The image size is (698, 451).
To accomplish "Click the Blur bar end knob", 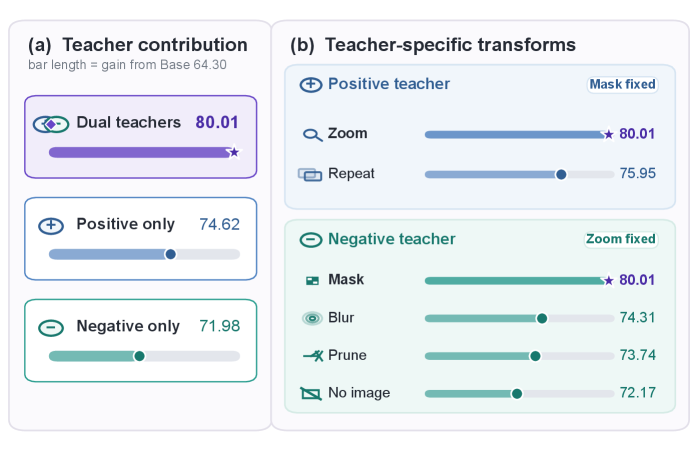I will coord(542,318).
